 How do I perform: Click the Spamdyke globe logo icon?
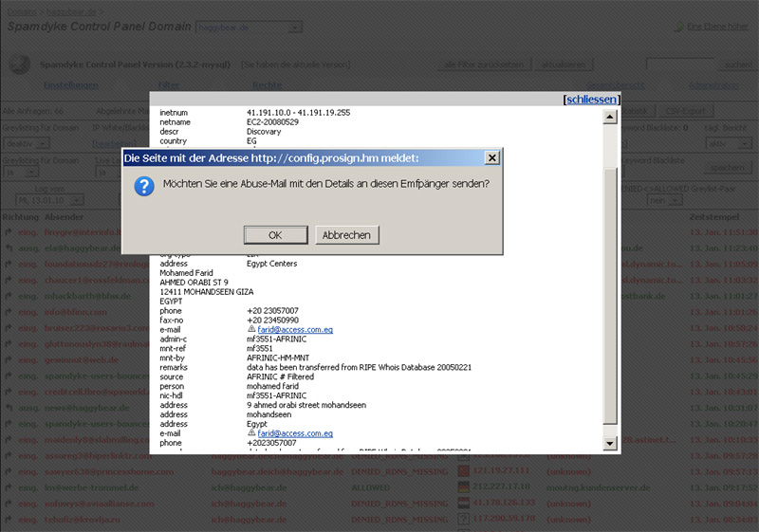tap(19, 64)
